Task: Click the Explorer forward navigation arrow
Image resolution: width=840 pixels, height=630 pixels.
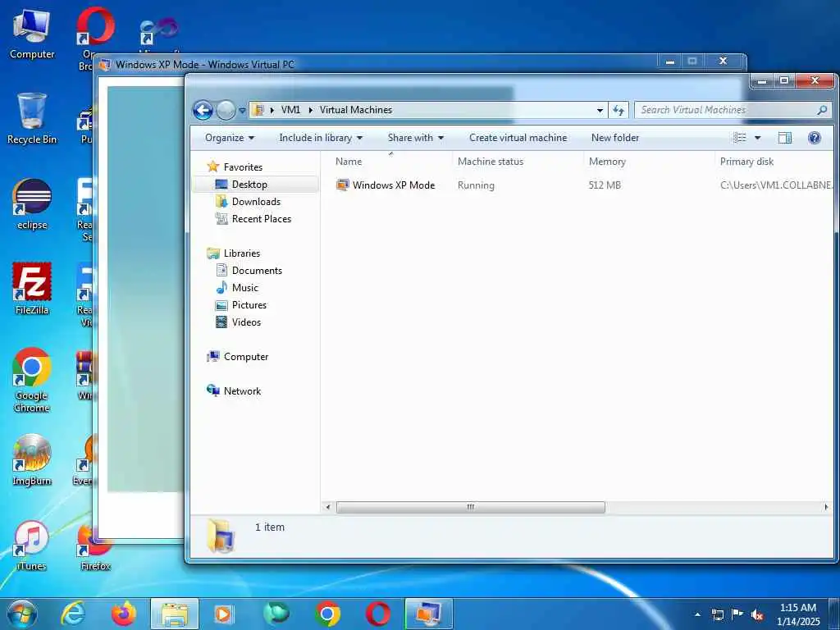Action: 226,111
